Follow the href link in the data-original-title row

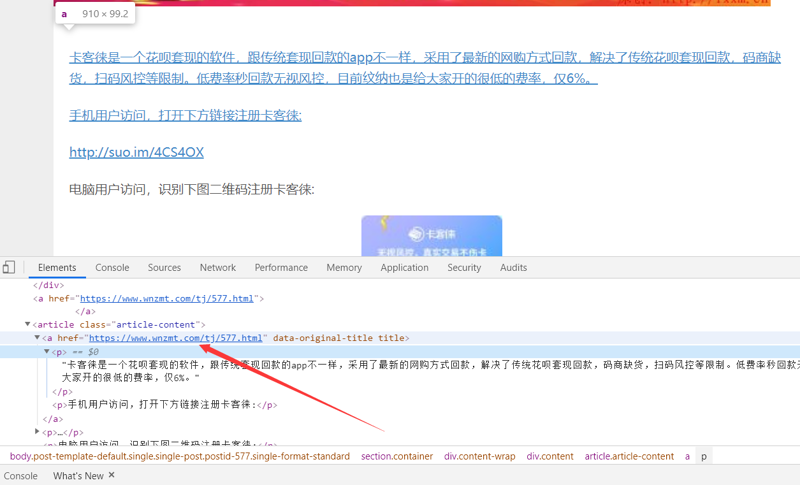click(x=176, y=338)
